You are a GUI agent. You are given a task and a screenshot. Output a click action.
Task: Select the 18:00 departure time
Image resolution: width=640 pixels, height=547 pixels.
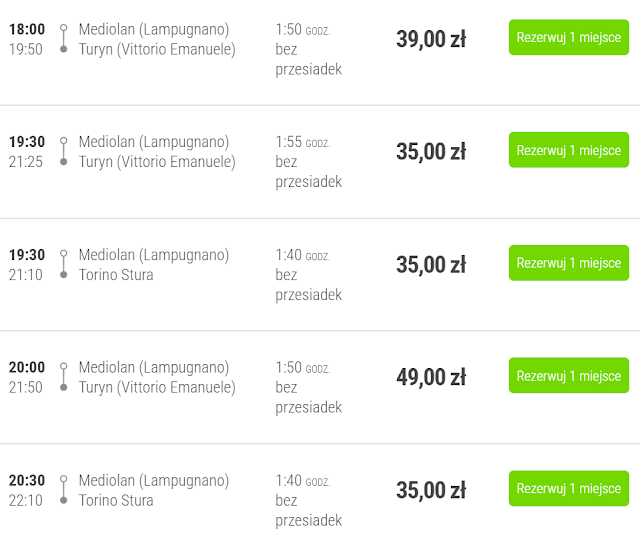(x=27, y=29)
